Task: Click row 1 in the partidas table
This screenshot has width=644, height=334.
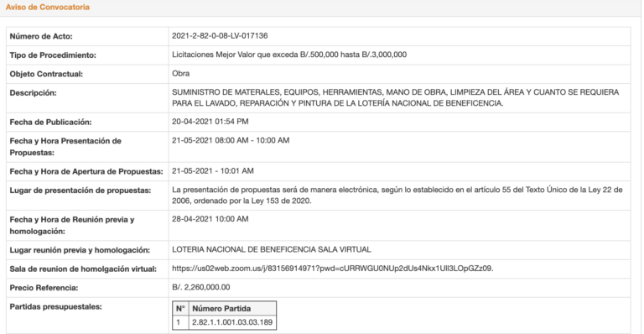Action: coord(224,322)
